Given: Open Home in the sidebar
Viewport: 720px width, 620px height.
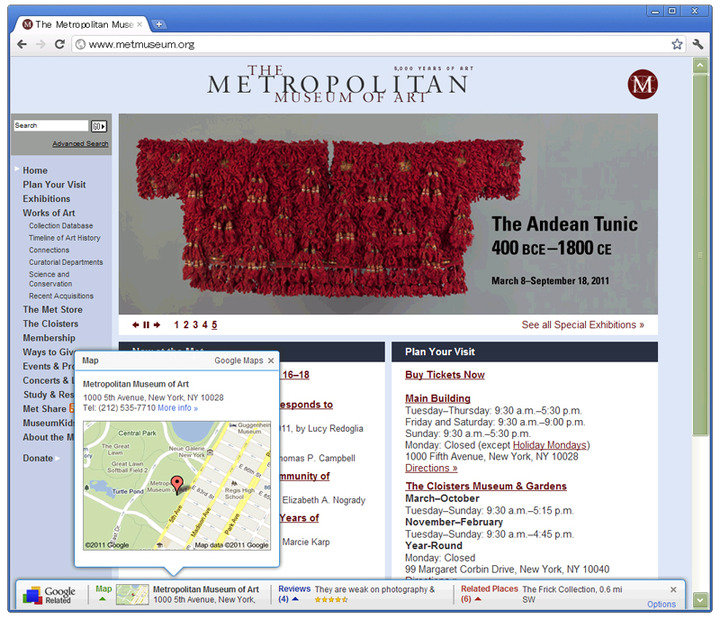Looking at the screenshot, I should coord(35,170).
